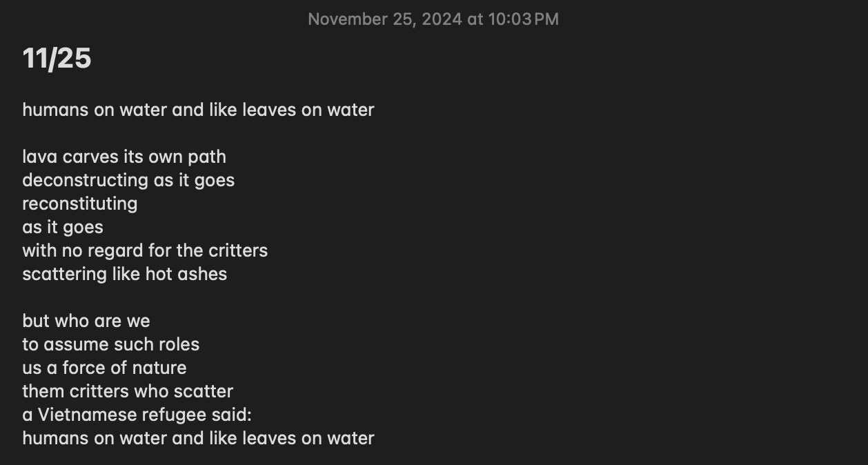Click the line "to assume such roles"
Viewport: 868px width, 465px height.
pyautogui.click(x=110, y=344)
